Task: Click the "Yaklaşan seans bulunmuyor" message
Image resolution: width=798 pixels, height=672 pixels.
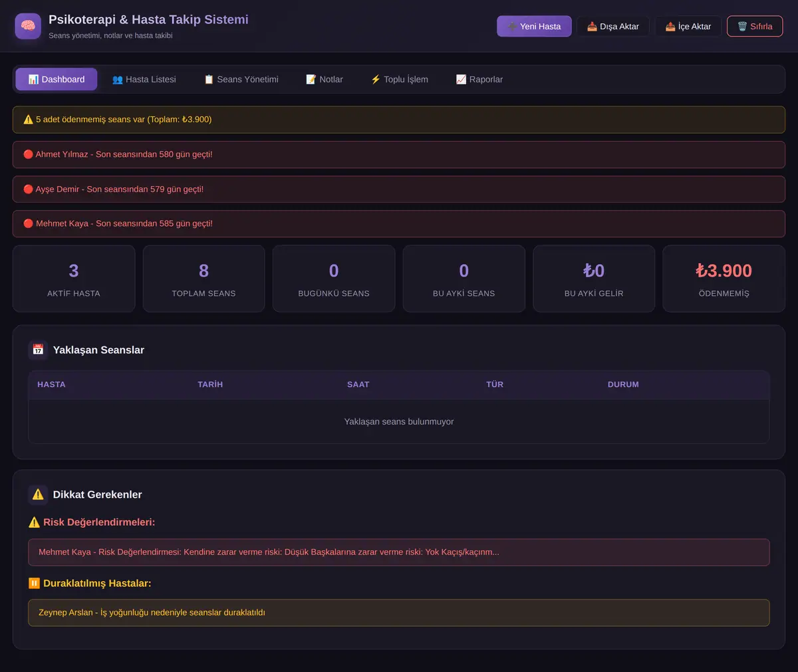Action: click(x=399, y=421)
